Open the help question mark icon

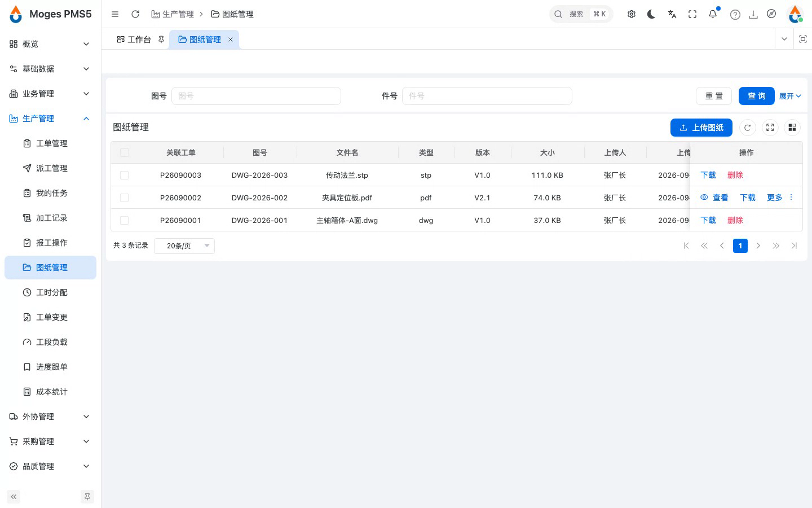(735, 15)
